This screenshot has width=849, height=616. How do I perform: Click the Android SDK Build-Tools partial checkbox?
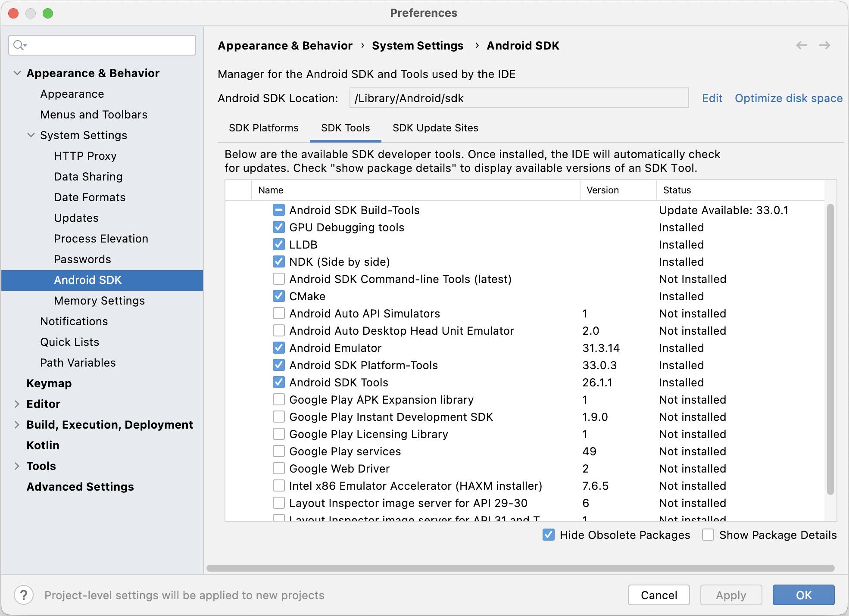point(279,210)
